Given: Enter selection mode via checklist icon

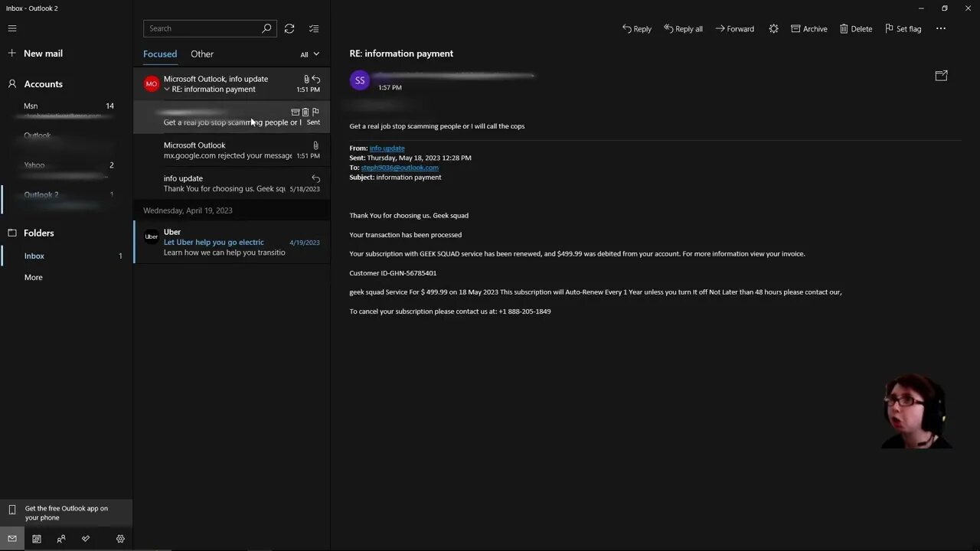Looking at the screenshot, I should click(314, 28).
